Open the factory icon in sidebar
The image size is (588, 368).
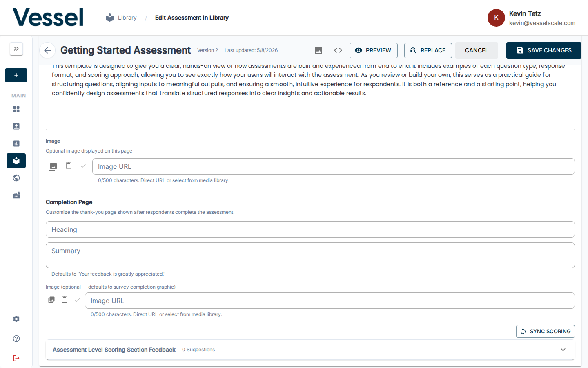click(x=16, y=195)
